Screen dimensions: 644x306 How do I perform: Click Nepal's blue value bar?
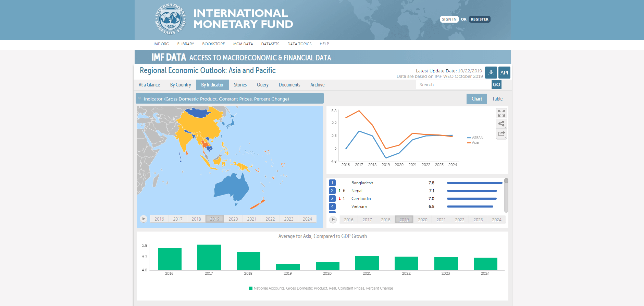(472, 191)
